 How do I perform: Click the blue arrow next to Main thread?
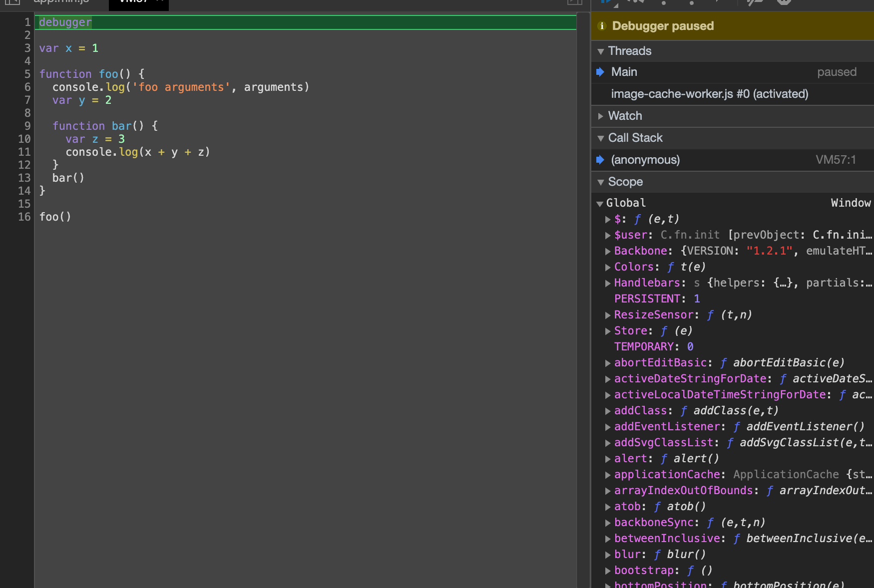pos(600,72)
